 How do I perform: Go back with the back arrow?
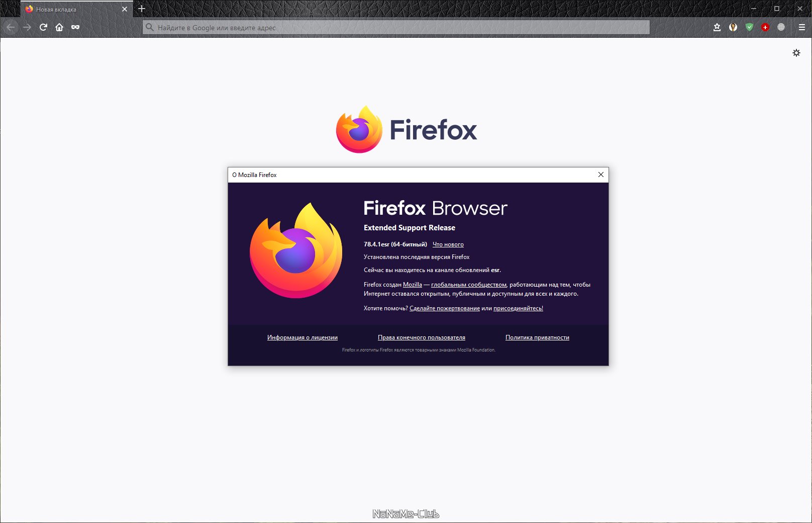coord(11,27)
